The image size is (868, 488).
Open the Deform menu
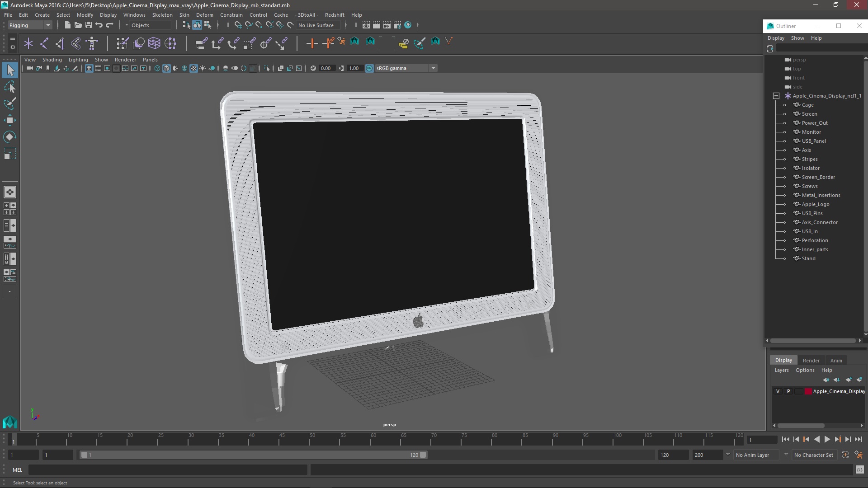[x=204, y=15]
